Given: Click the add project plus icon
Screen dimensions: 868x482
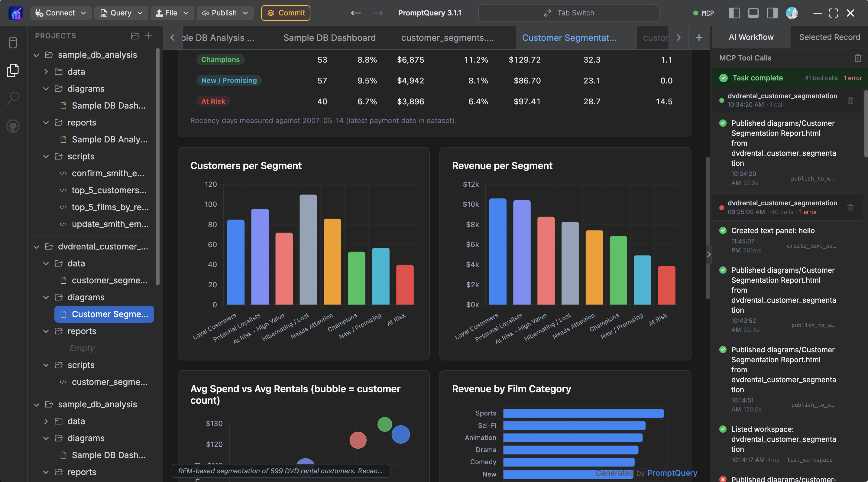Looking at the screenshot, I should click(149, 36).
